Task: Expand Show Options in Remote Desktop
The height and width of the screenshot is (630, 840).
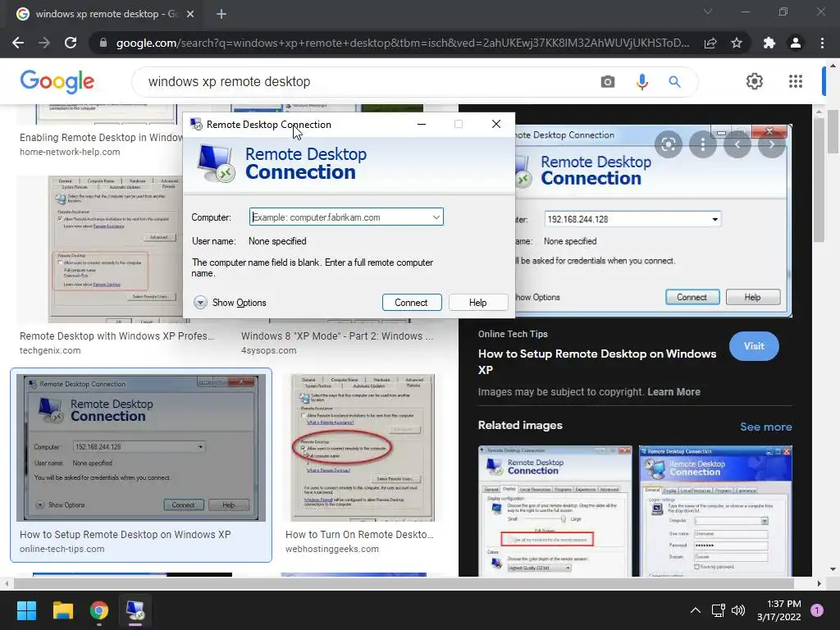Action: pos(231,303)
